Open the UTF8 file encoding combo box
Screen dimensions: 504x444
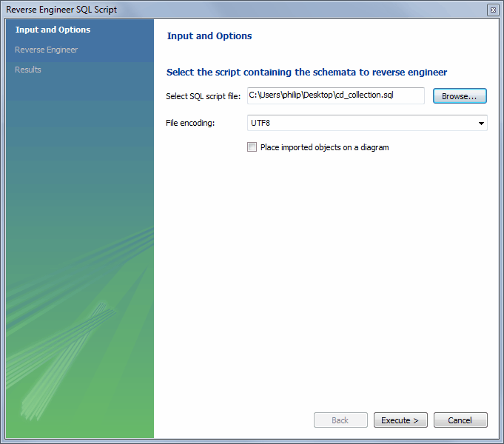pos(360,123)
